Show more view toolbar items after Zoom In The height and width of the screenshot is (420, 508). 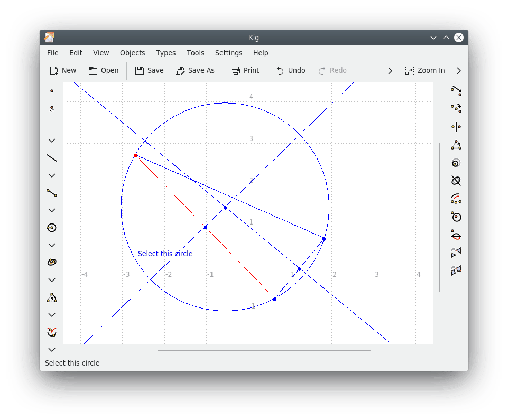[x=459, y=71]
